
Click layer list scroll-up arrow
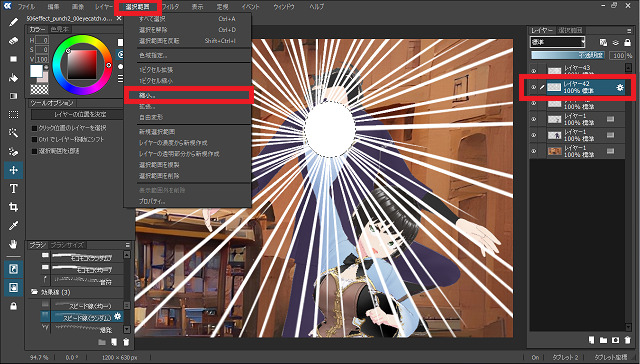(x=629, y=68)
